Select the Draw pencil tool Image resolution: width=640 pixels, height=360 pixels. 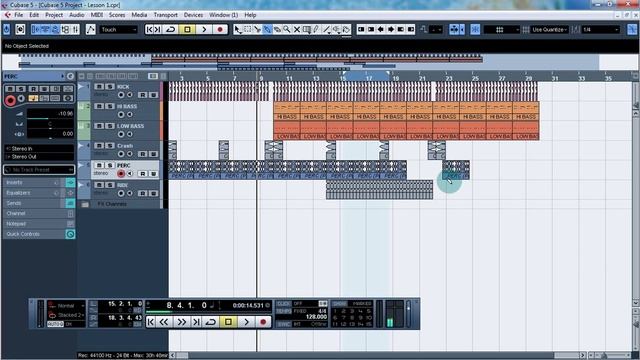tap(316, 29)
